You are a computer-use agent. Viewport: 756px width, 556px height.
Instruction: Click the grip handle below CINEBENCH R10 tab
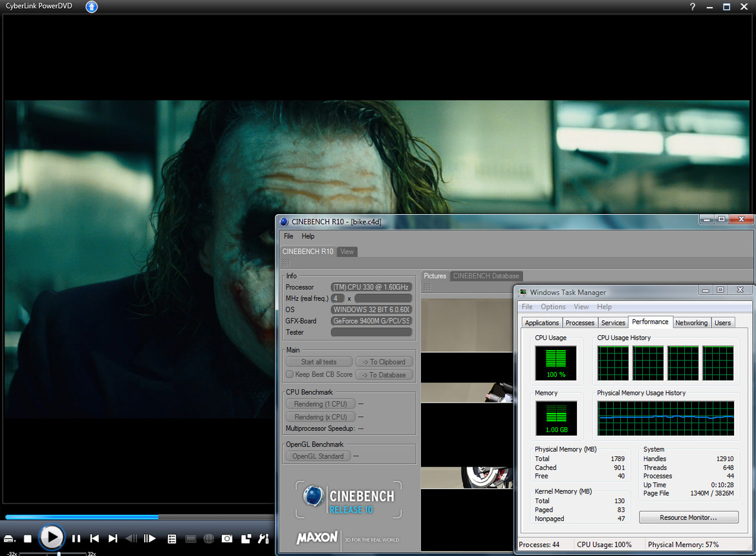tap(286, 263)
